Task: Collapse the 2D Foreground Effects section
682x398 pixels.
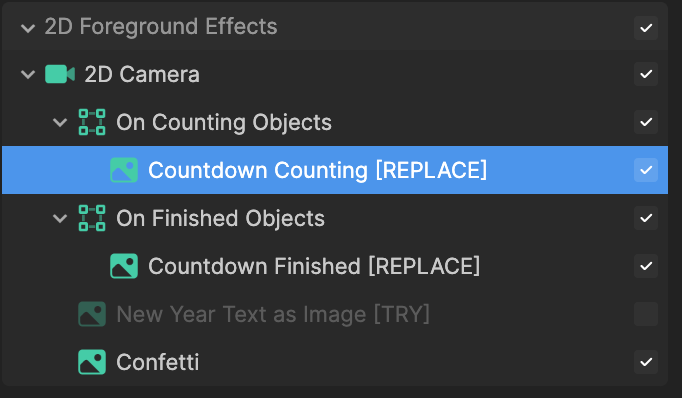Action: pyautogui.click(x=28, y=29)
